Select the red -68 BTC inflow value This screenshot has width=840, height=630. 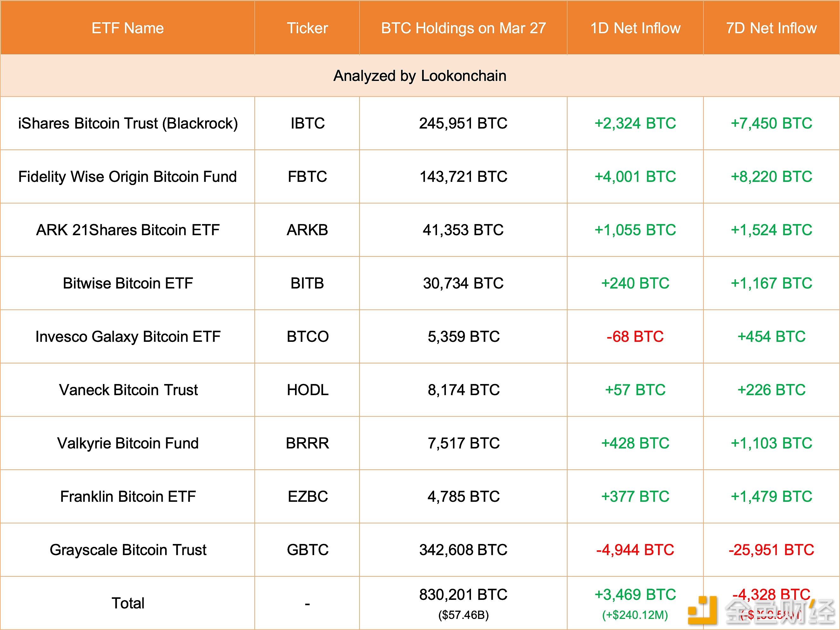(x=635, y=337)
